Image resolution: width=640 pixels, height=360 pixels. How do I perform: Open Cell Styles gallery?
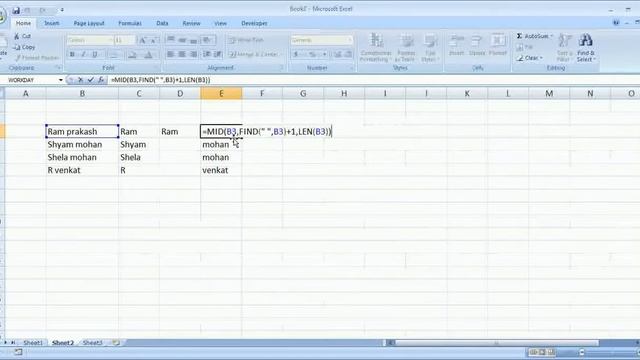[430, 47]
